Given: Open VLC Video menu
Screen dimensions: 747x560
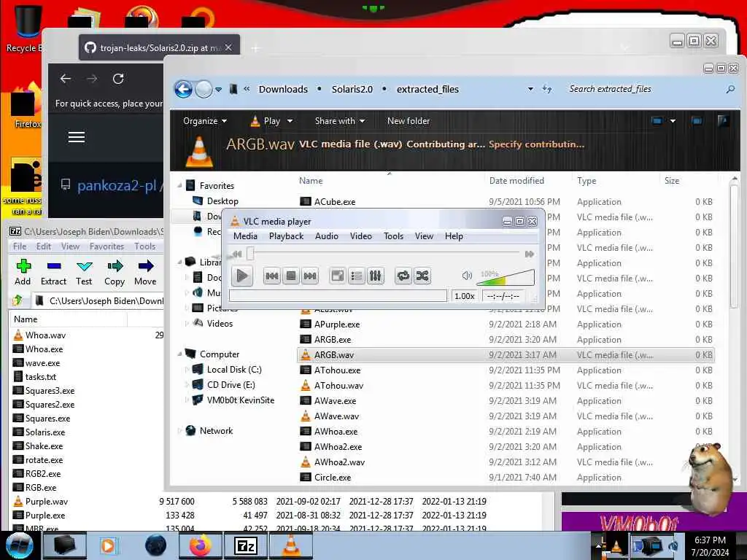Looking at the screenshot, I should pyautogui.click(x=361, y=236).
